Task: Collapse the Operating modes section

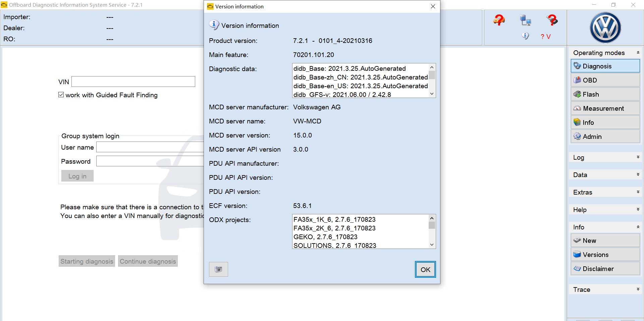Action: (x=605, y=53)
